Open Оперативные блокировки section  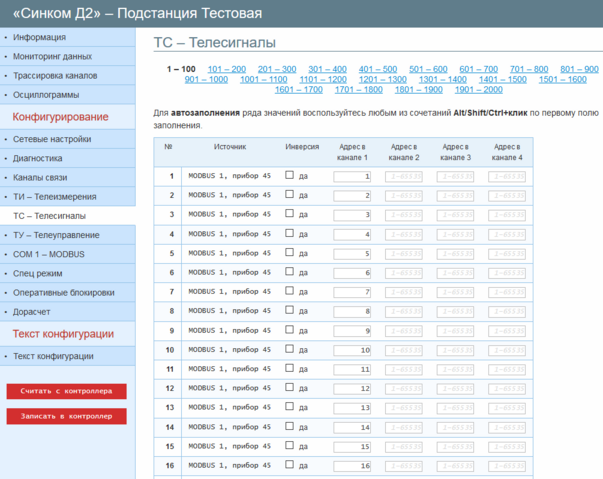(63, 293)
